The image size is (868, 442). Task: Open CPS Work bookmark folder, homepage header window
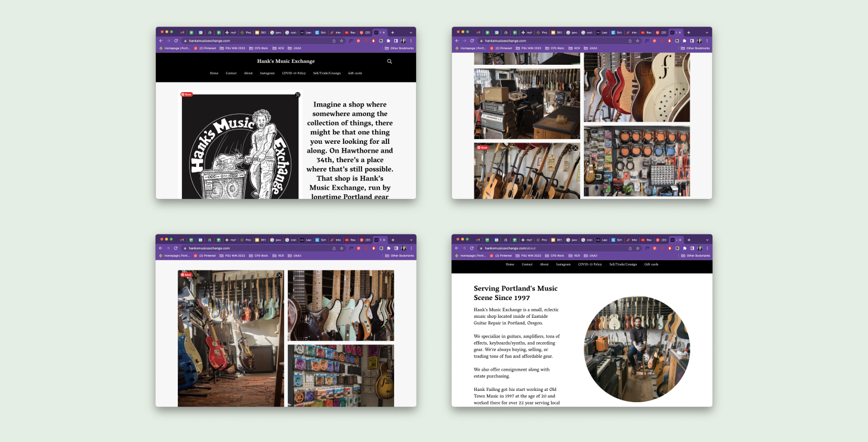point(259,48)
